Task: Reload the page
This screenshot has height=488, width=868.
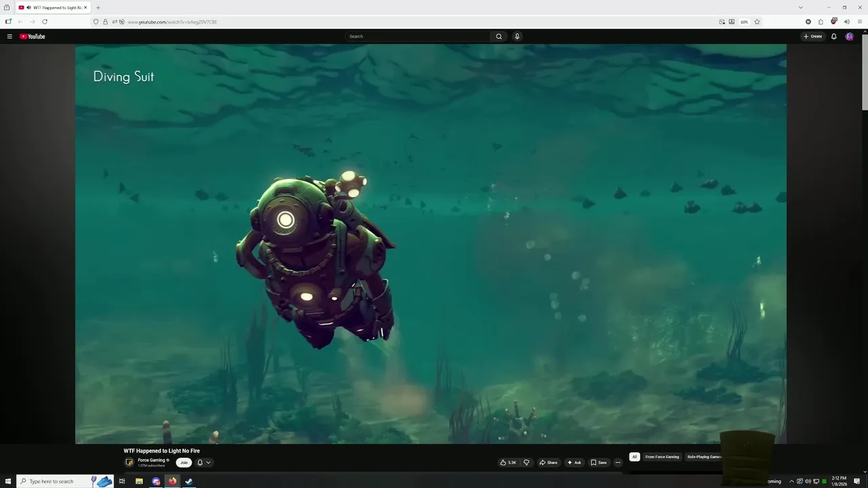Action: (45, 22)
